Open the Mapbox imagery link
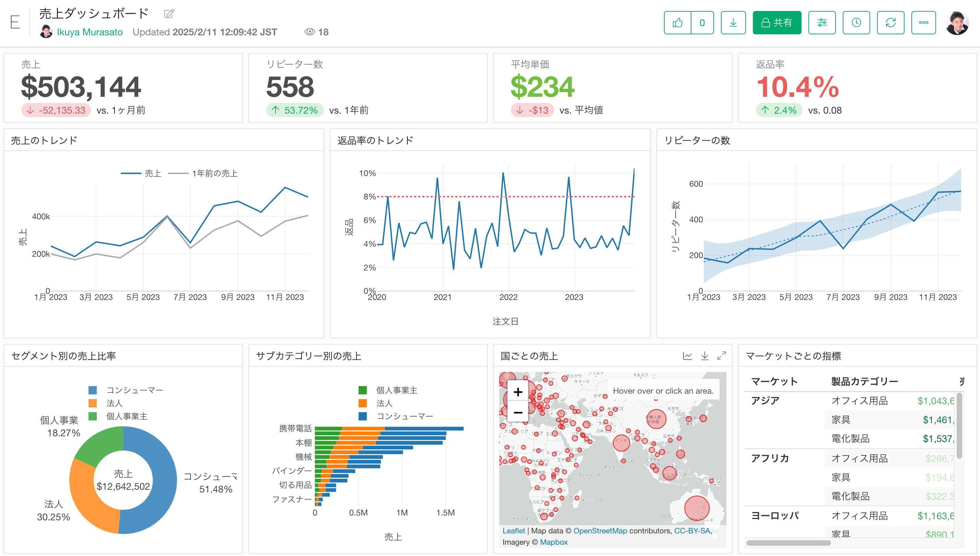Image resolution: width=980 pixels, height=556 pixels. coord(553,542)
